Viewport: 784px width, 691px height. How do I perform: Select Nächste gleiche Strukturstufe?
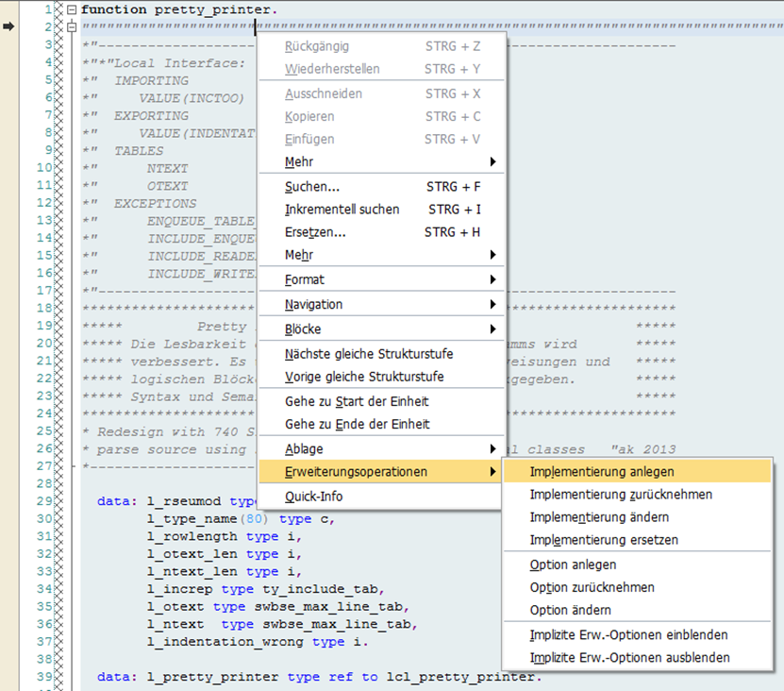382,354
